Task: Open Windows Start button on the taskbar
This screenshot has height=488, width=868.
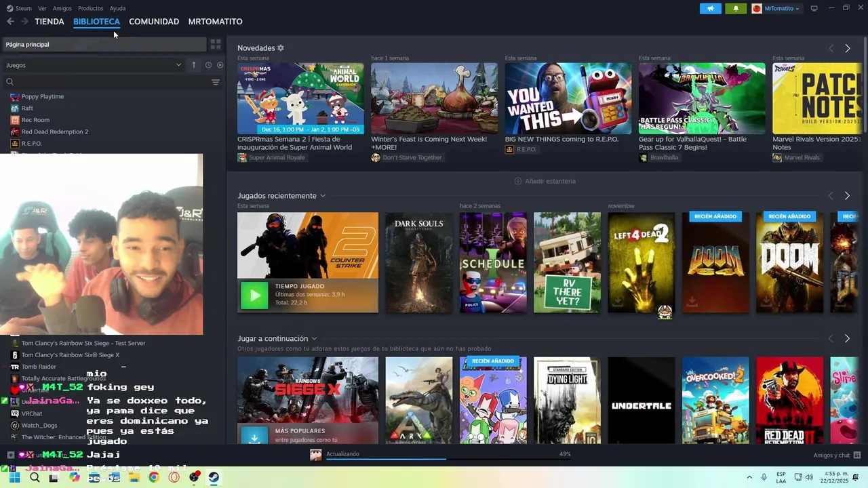Action: click(x=14, y=477)
